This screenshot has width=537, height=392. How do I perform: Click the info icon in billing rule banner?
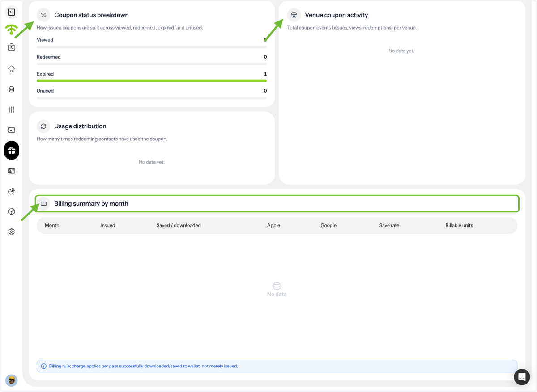[44, 366]
